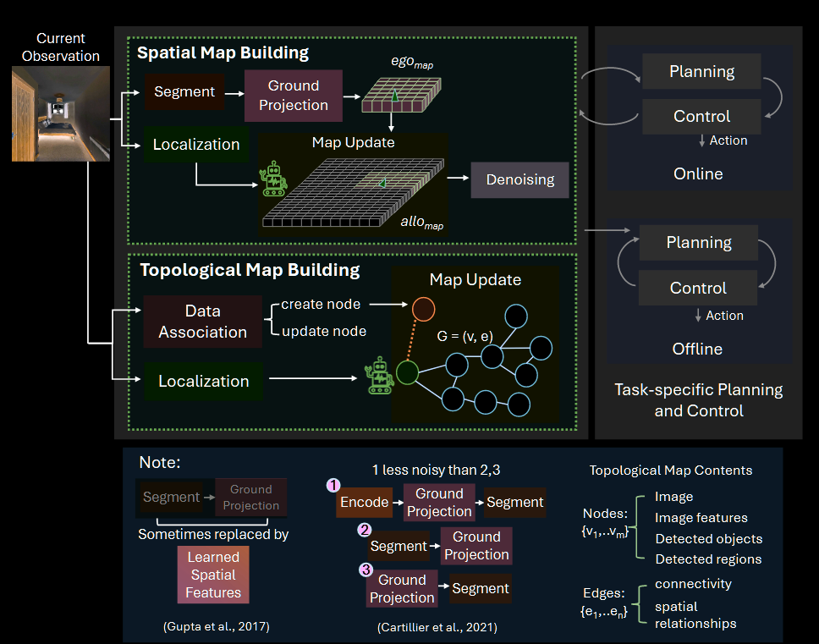Click the Cartillier et al., 2021 citation
The width and height of the screenshot is (819, 644).
point(437,627)
